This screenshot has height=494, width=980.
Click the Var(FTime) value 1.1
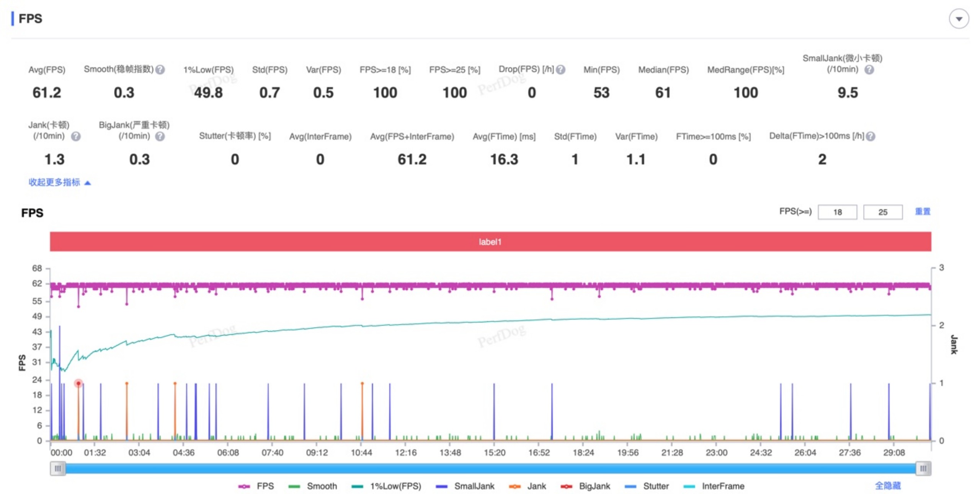635,159
